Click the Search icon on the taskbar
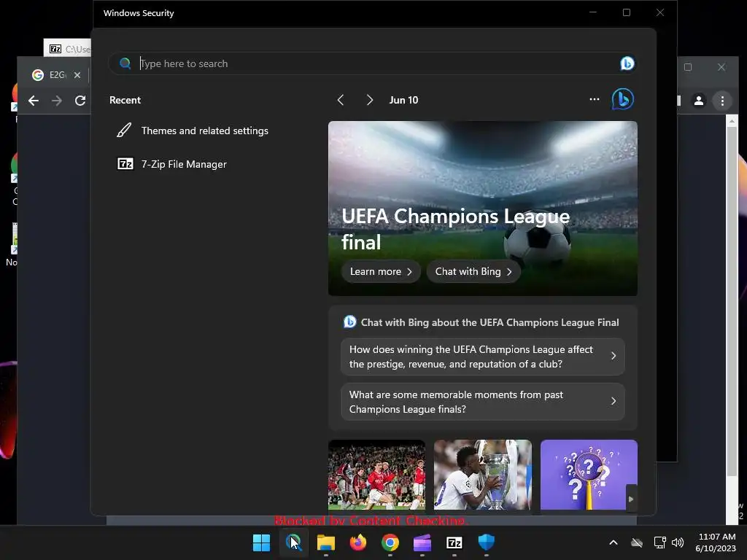 [293, 542]
